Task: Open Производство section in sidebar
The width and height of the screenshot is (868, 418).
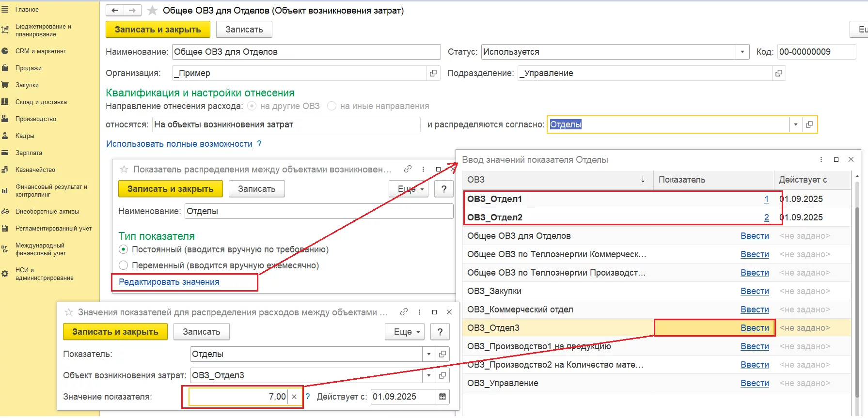Action: pyautogui.click(x=35, y=119)
